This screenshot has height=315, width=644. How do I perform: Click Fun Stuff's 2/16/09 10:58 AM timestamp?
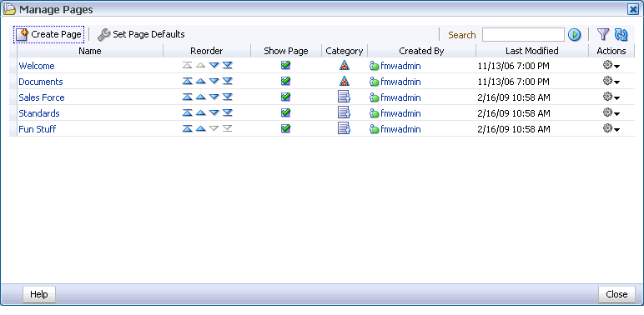[x=514, y=129]
